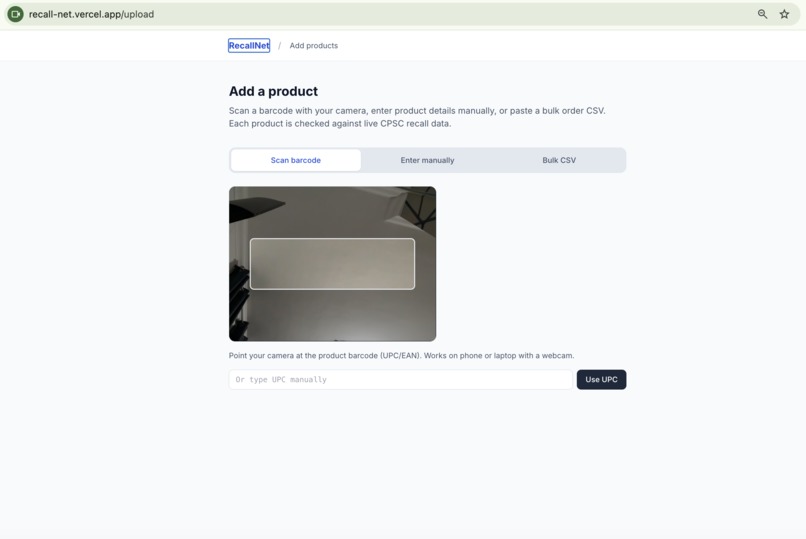Viewport: 806px width, 539px height.
Task: Switch to the Enter manually tab
Action: click(x=427, y=160)
